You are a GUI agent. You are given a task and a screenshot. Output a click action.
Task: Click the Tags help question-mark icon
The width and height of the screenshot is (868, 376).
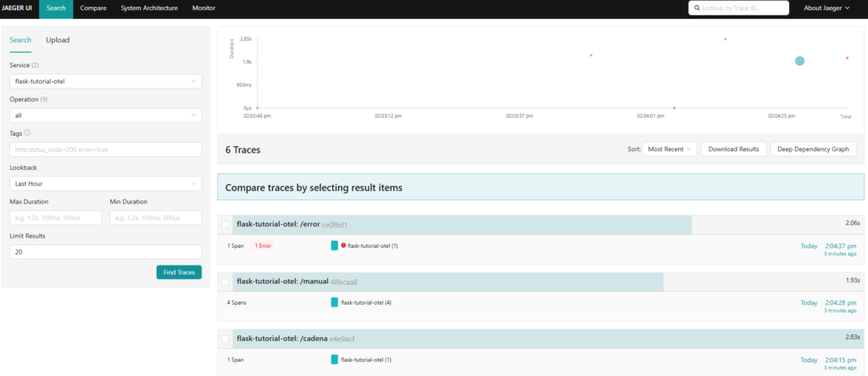28,132
